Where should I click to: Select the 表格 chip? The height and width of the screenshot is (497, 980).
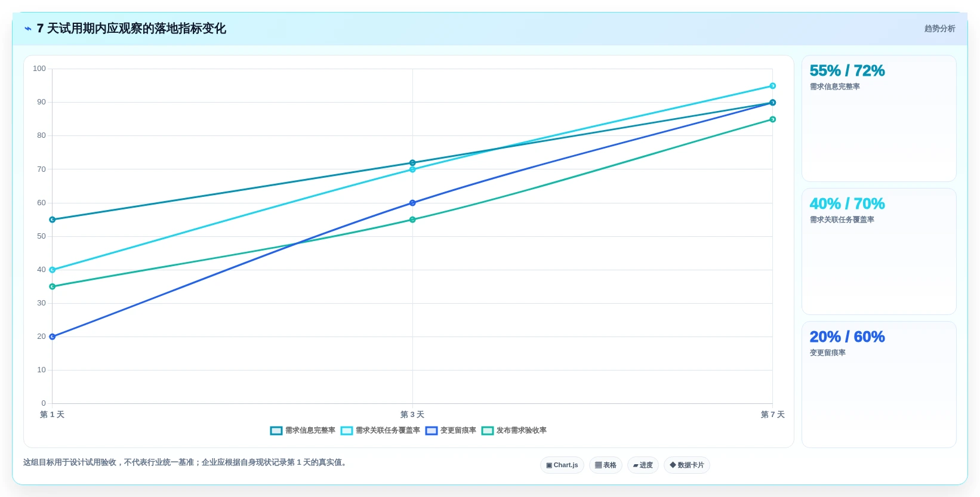pyautogui.click(x=606, y=465)
